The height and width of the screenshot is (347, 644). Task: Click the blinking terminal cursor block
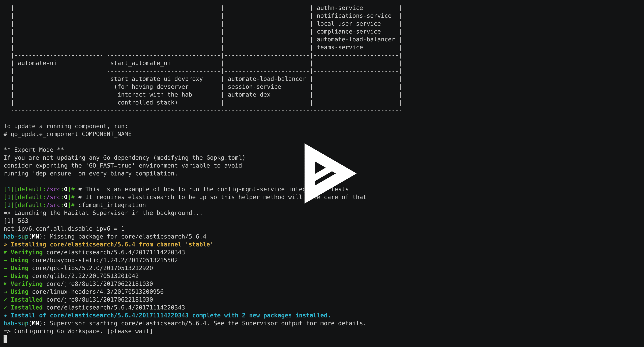(x=5, y=339)
